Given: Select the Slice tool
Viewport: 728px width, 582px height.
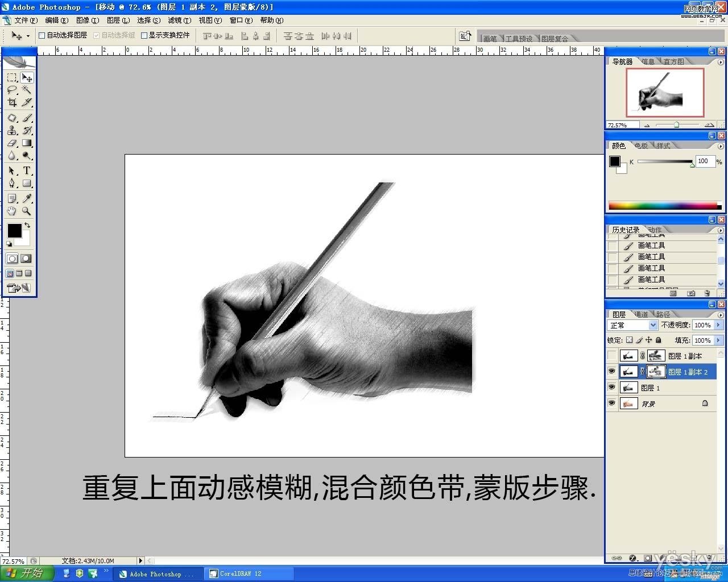Looking at the screenshot, I should coord(27,102).
